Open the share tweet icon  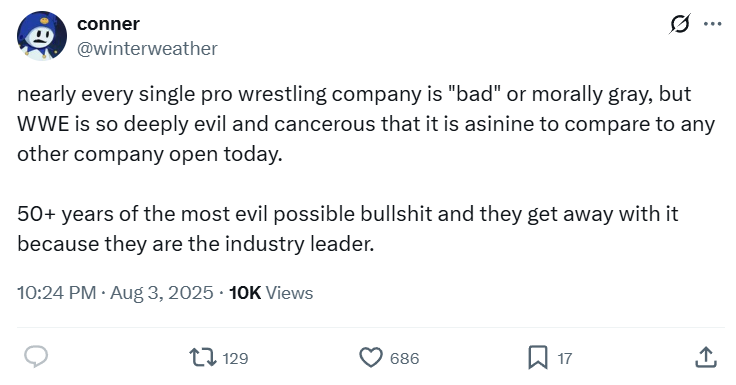[x=705, y=357]
